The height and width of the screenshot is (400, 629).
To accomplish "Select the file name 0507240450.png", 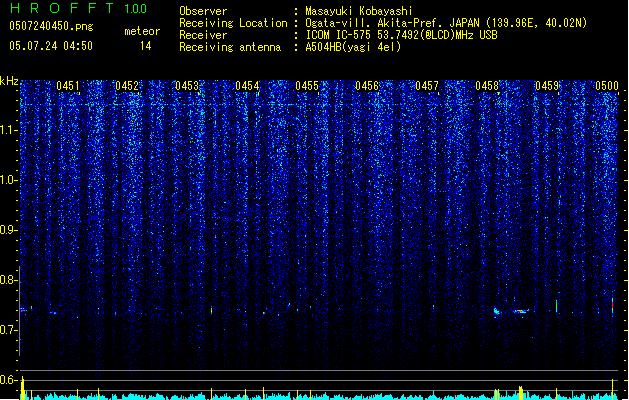I will (x=51, y=26).
